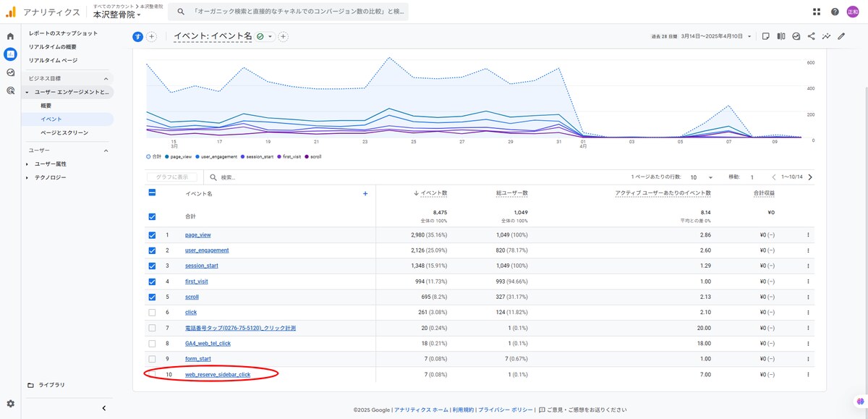
Task: Uncheck the first_visit row checkbox
Action: tap(152, 282)
